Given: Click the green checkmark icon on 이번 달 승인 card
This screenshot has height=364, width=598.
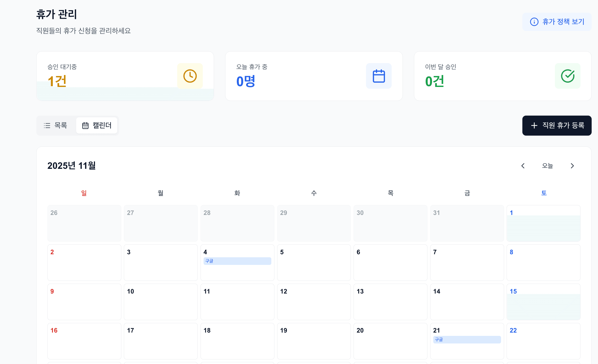Looking at the screenshot, I should click(x=568, y=76).
